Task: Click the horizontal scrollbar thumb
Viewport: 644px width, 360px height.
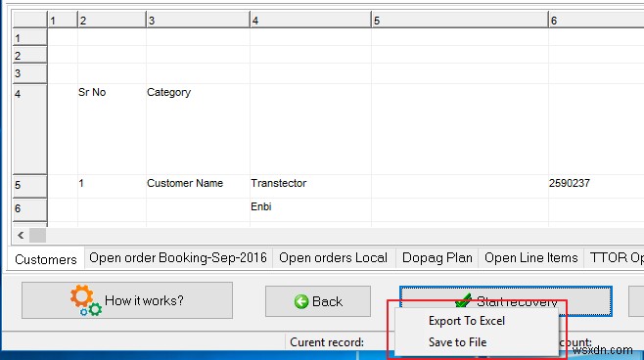Action: 37,235
